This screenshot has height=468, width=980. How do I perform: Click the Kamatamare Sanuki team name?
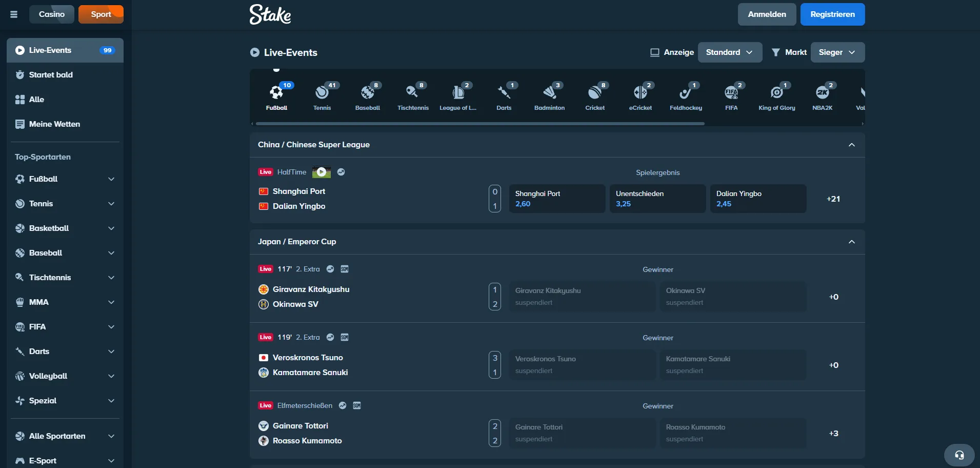310,373
